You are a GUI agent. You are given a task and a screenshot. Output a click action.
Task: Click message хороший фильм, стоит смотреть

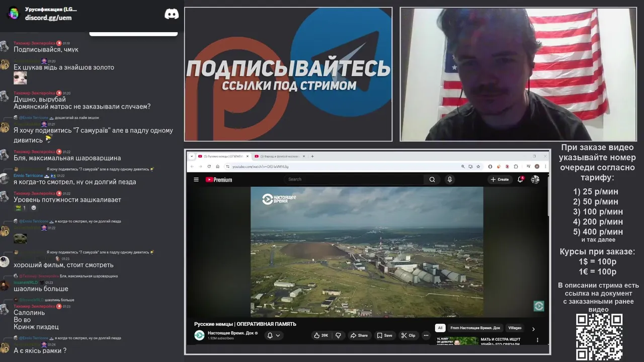(x=63, y=265)
